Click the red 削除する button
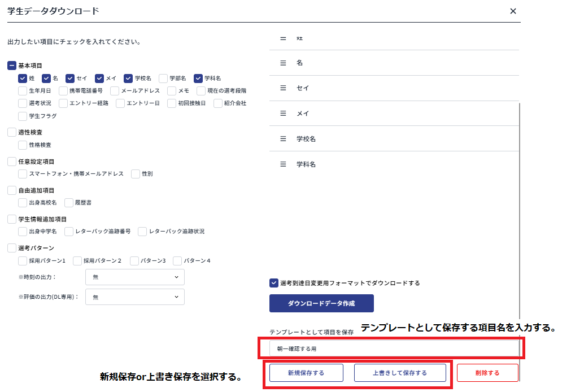Screen dimensions: 584x392 click(487, 372)
